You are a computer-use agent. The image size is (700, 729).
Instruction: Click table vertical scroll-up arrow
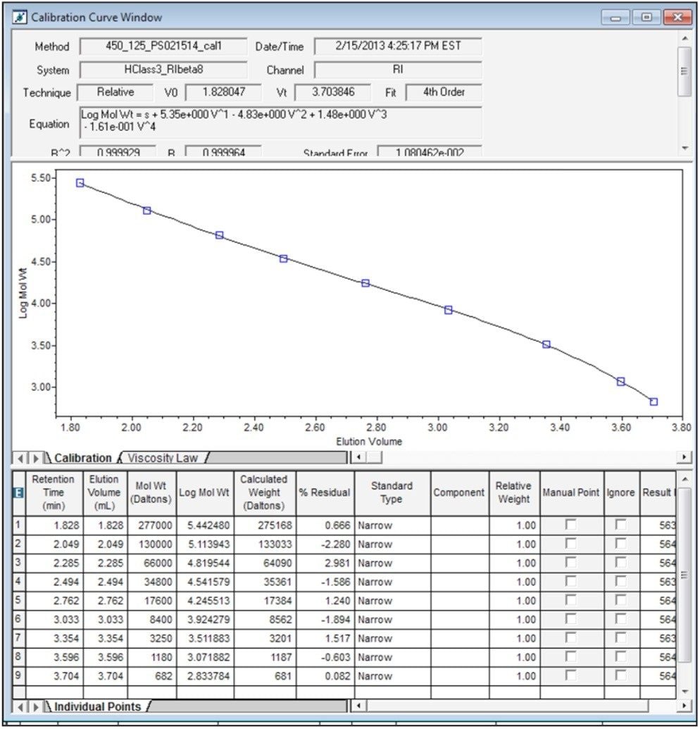685,480
